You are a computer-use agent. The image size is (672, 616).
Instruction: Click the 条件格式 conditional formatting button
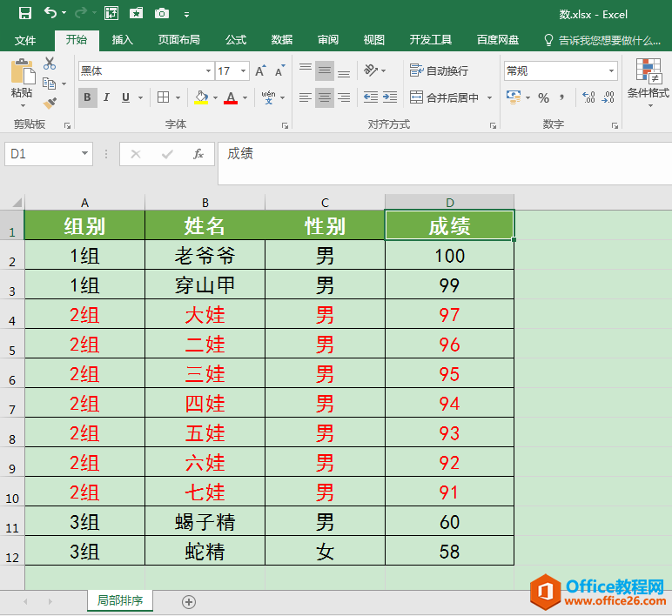click(x=648, y=83)
